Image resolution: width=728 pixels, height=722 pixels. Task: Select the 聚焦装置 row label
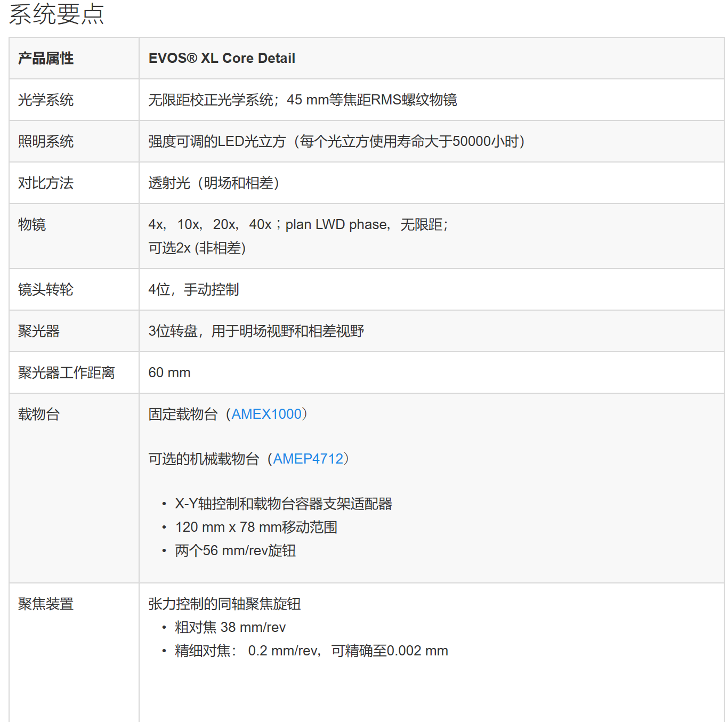pyautogui.click(x=46, y=604)
